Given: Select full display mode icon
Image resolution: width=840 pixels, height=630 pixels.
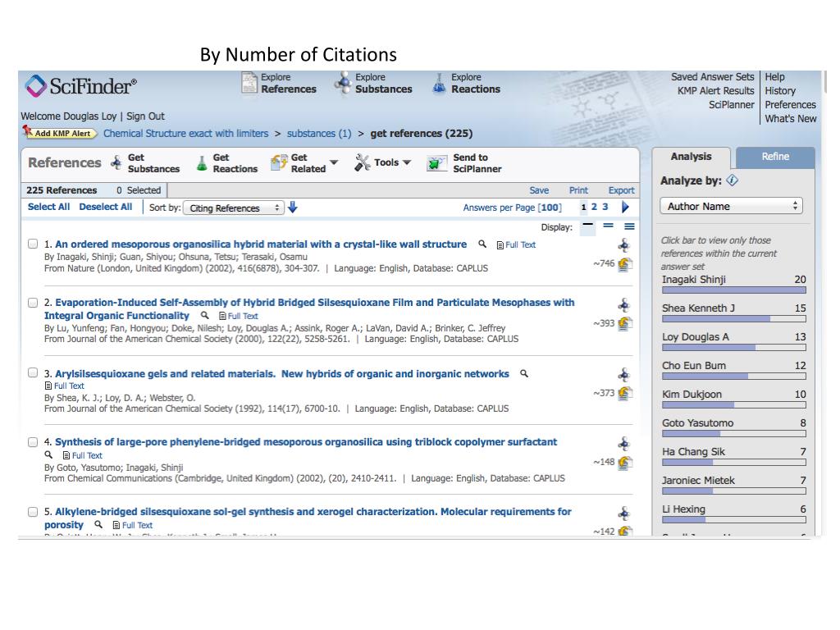Looking at the screenshot, I should [x=629, y=226].
